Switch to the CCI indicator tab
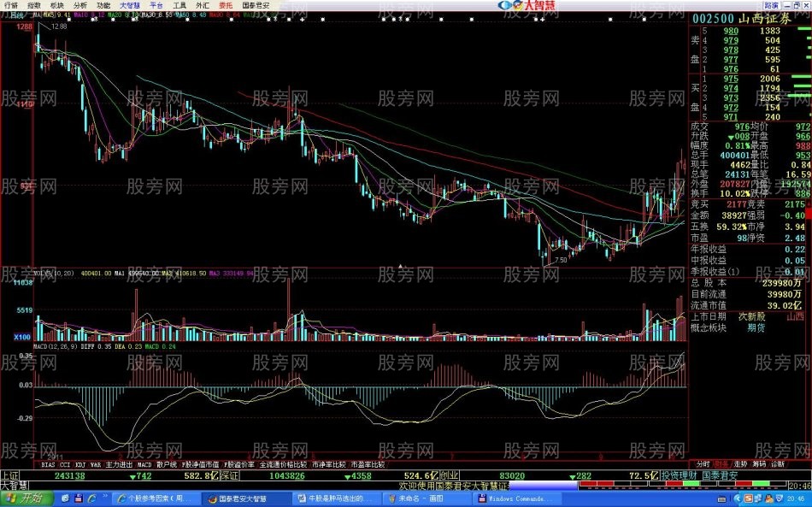This screenshot has width=812, height=507. tap(65, 464)
